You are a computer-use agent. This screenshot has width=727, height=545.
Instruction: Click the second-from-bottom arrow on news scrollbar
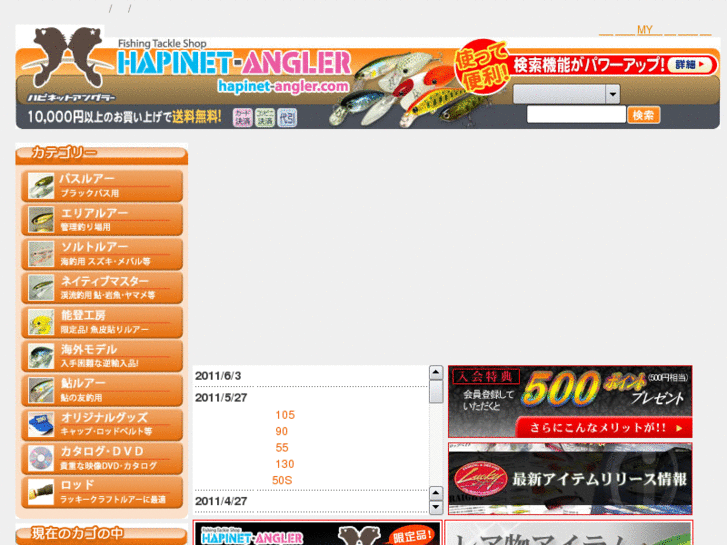(x=436, y=493)
